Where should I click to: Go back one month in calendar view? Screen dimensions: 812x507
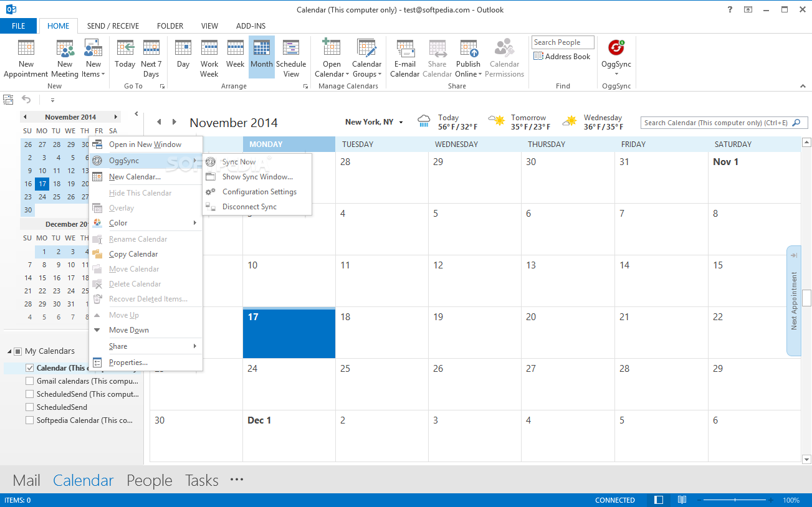159,122
